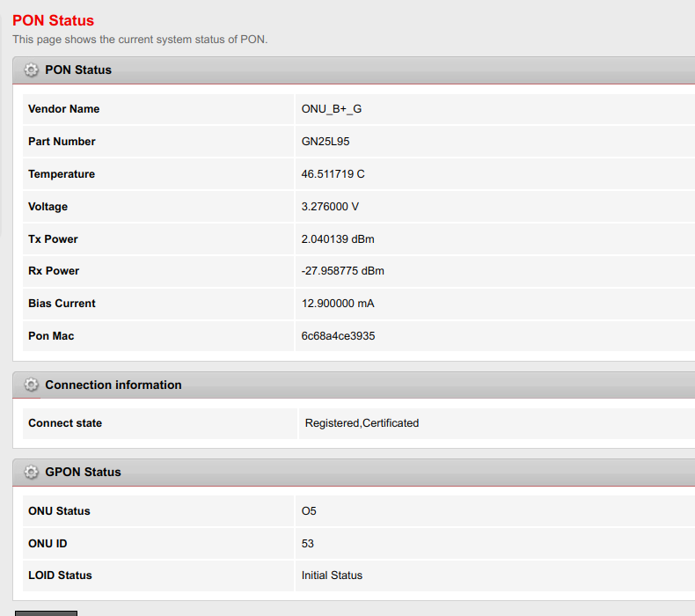The width and height of the screenshot is (695, 616).
Task: Click the Tx Power label
Action: point(53,239)
